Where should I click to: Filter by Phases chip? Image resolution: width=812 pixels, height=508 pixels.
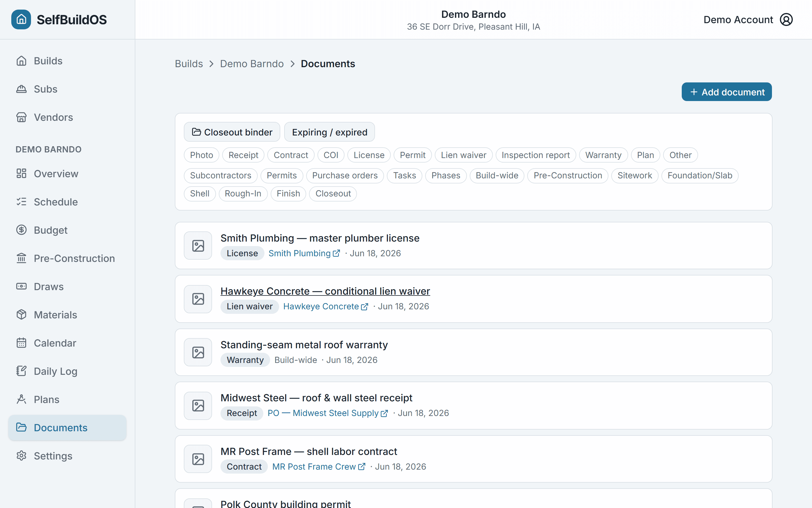[446, 175]
